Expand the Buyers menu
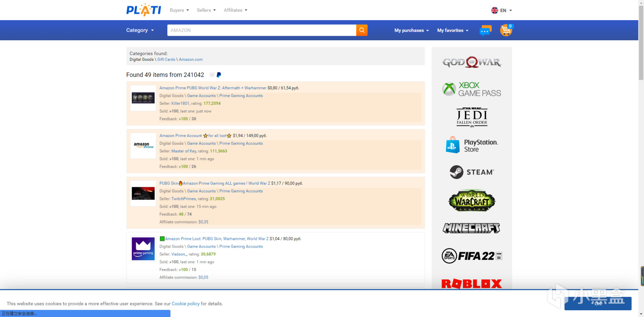Screen dimensions: 644x317 (x=179, y=10)
